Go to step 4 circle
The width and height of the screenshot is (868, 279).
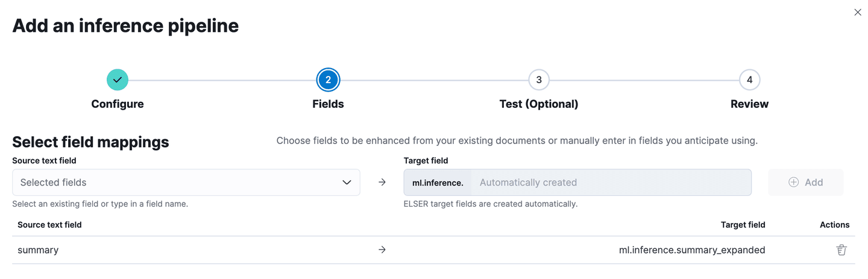click(749, 80)
